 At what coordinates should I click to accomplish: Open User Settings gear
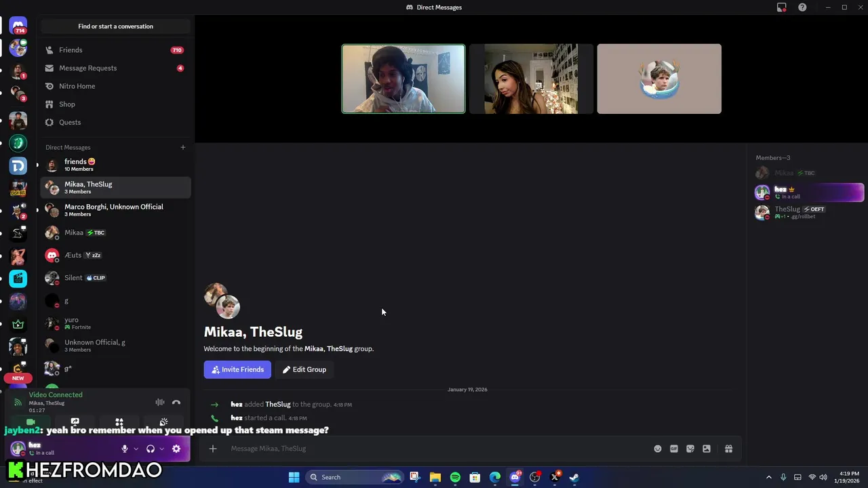(x=176, y=449)
